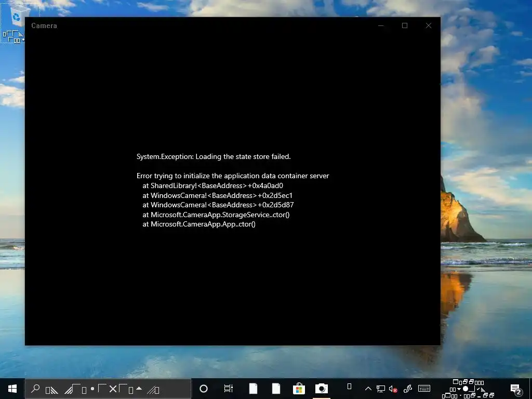Show hidden system tray icons
Screen dimensions: 532x399
point(368,389)
